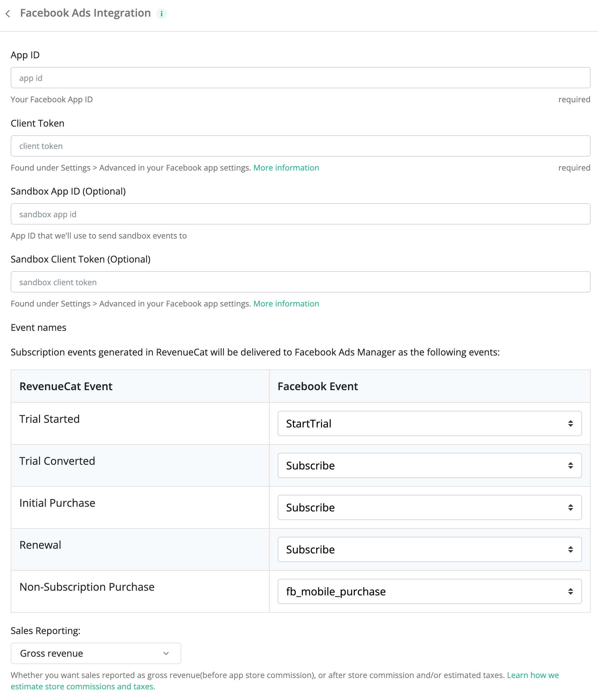The width and height of the screenshot is (598, 700).
Task: Open the Trial Started event dropdown
Action: [x=429, y=423]
